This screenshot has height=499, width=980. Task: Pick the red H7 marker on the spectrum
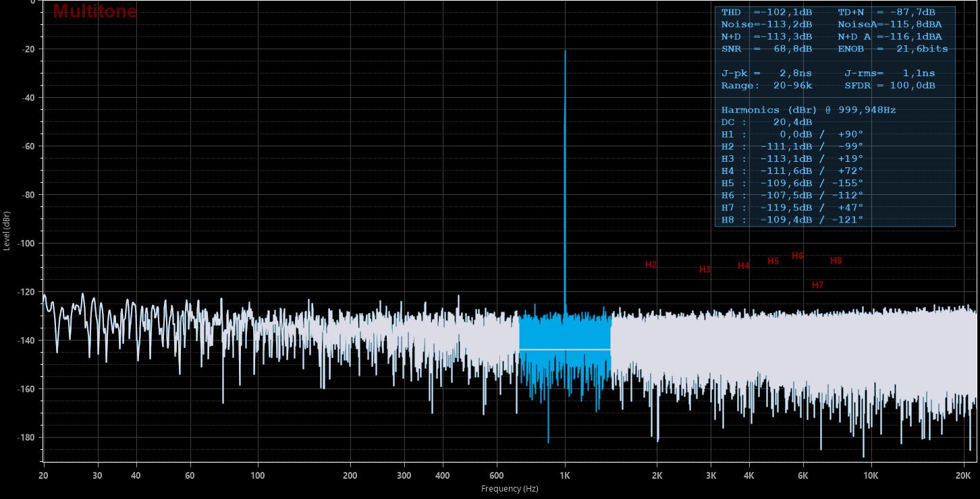pyautogui.click(x=818, y=285)
